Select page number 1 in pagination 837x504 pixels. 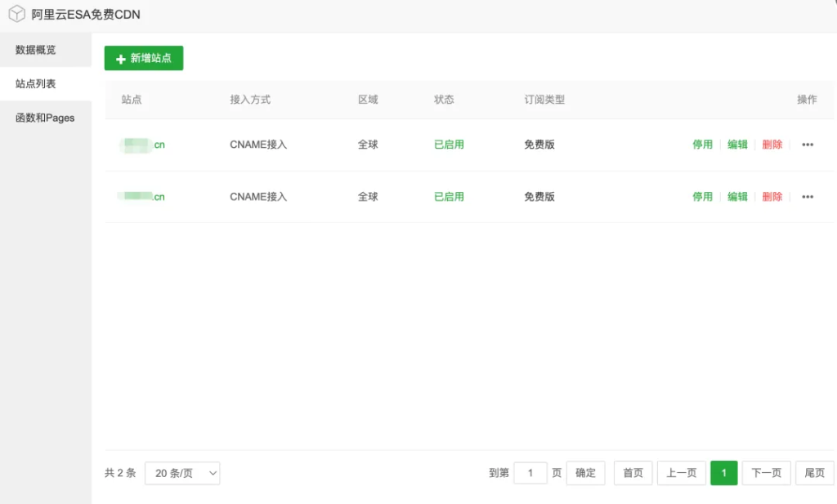723,473
